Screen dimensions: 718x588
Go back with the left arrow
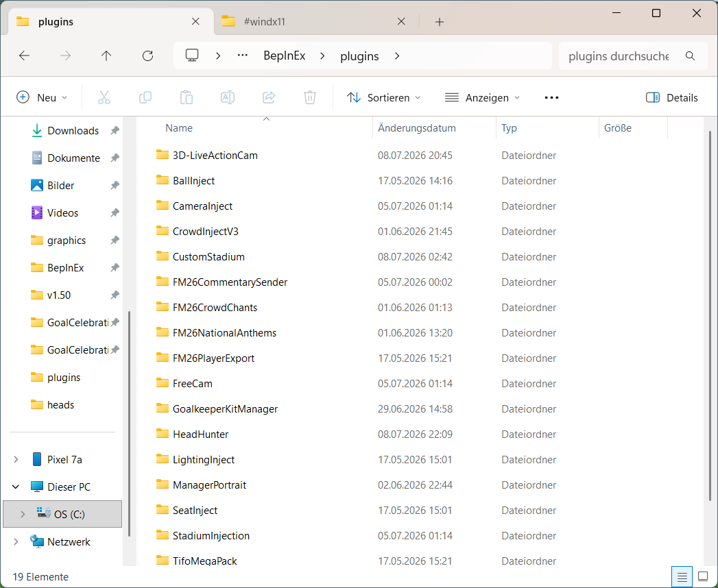(24, 56)
